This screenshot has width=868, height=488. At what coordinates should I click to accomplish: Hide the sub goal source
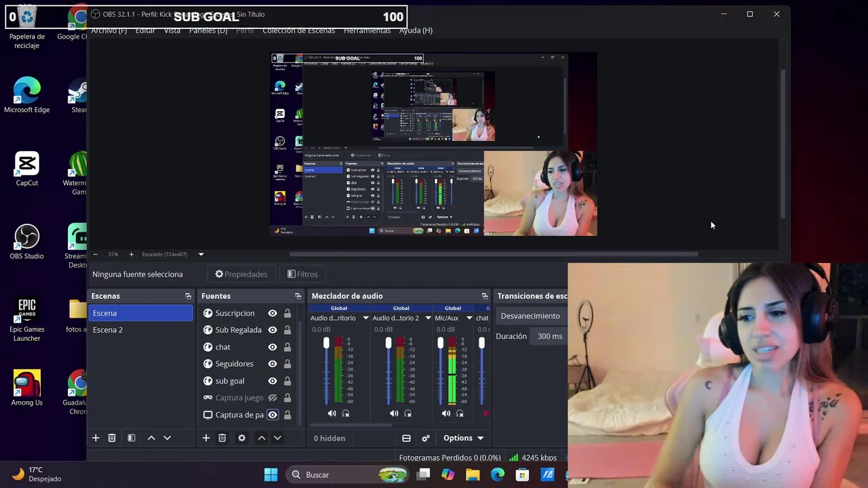[x=273, y=381]
